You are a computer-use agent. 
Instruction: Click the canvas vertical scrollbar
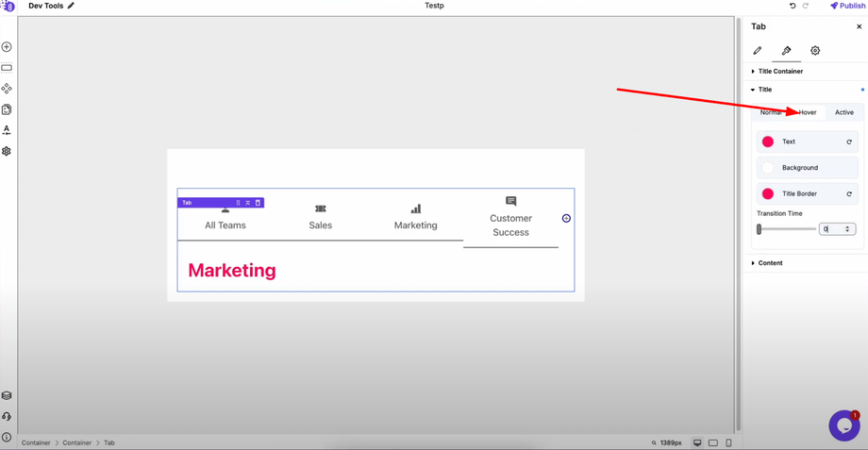[739, 225]
